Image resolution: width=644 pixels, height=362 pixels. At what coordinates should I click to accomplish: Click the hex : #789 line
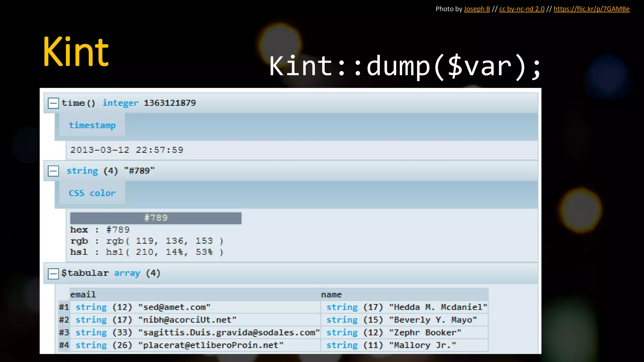point(100,230)
